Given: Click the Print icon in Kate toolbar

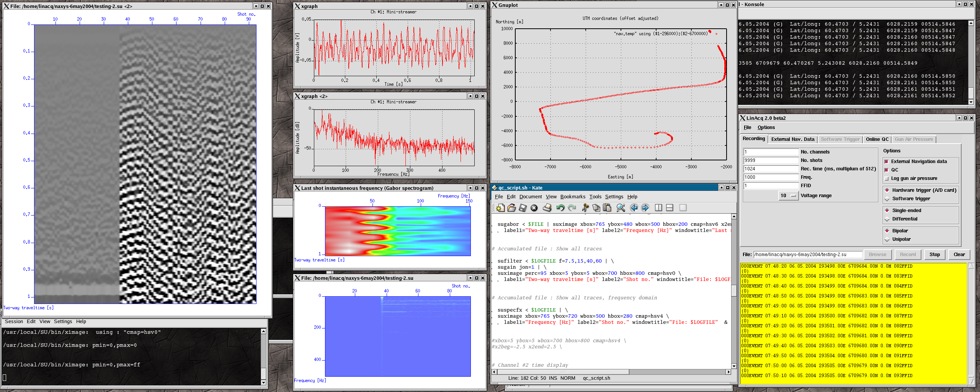Looking at the screenshot, I should click(547, 208).
